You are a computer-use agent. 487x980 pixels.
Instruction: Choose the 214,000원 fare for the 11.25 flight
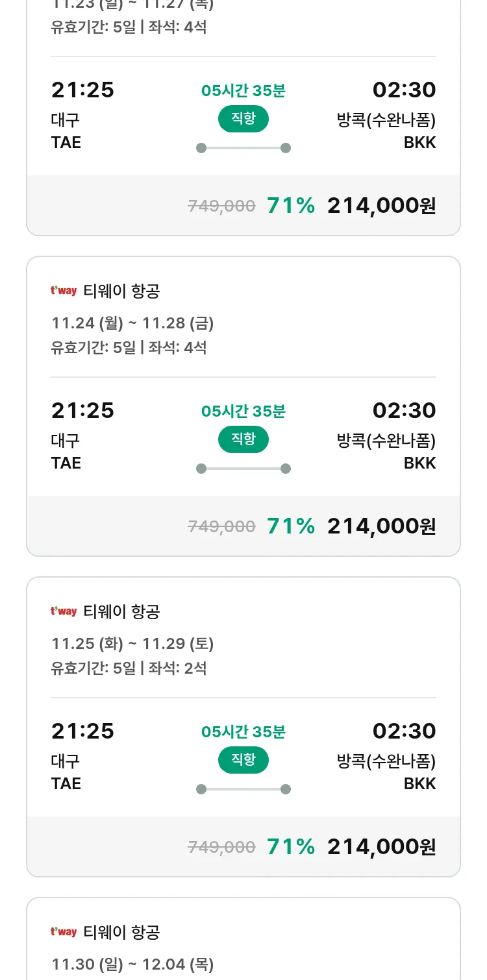(x=381, y=847)
